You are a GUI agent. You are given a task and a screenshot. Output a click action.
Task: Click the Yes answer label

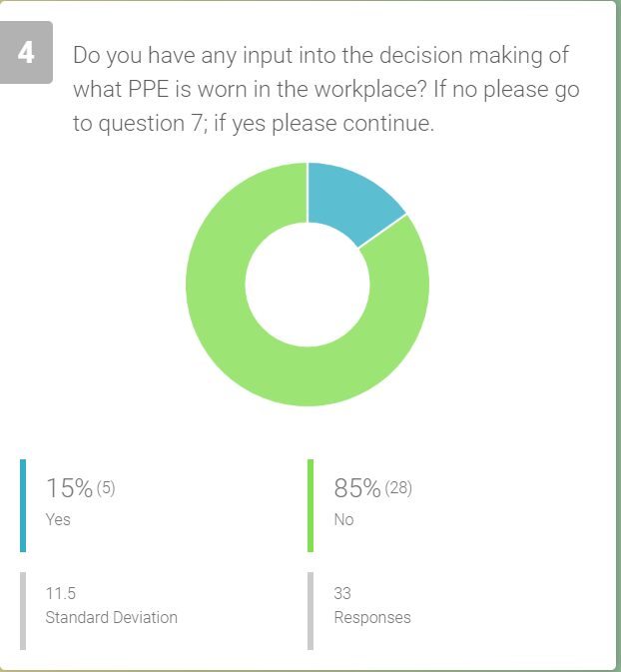(58, 519)
